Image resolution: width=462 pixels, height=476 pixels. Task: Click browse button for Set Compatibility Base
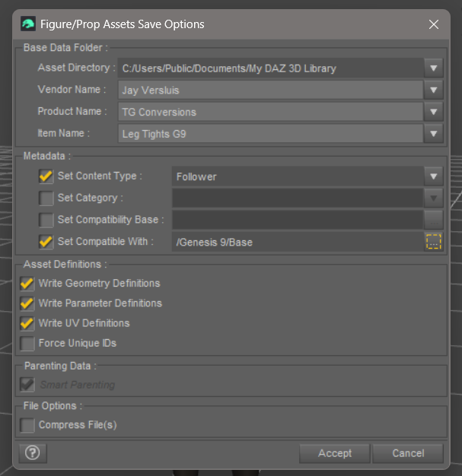point(433,220)
